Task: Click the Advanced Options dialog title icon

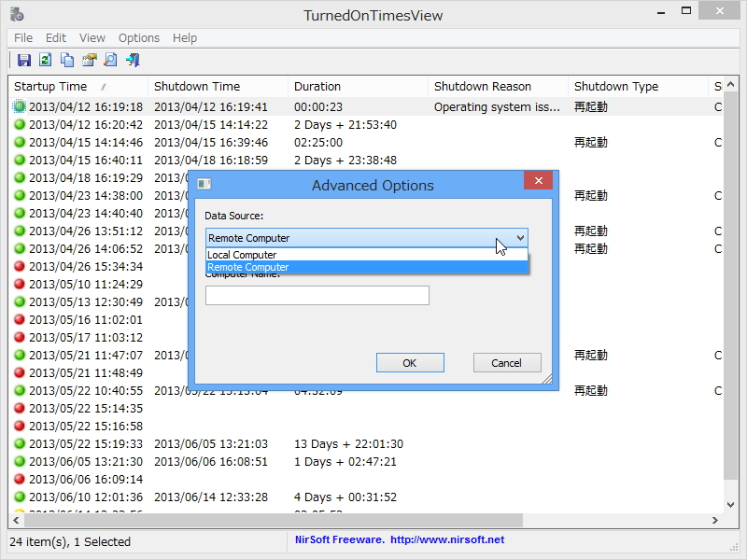Action: [x=204, y=184]
